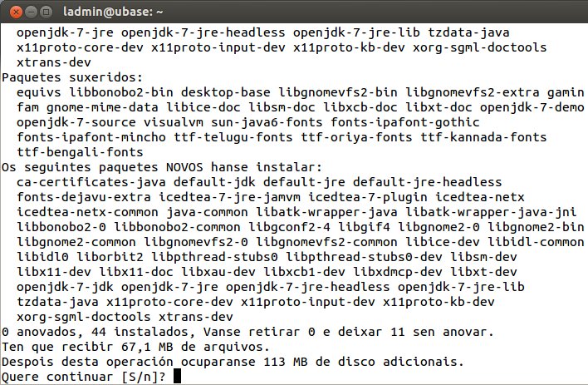Select the "openjdk-7-source" package name

pos(76,122)
